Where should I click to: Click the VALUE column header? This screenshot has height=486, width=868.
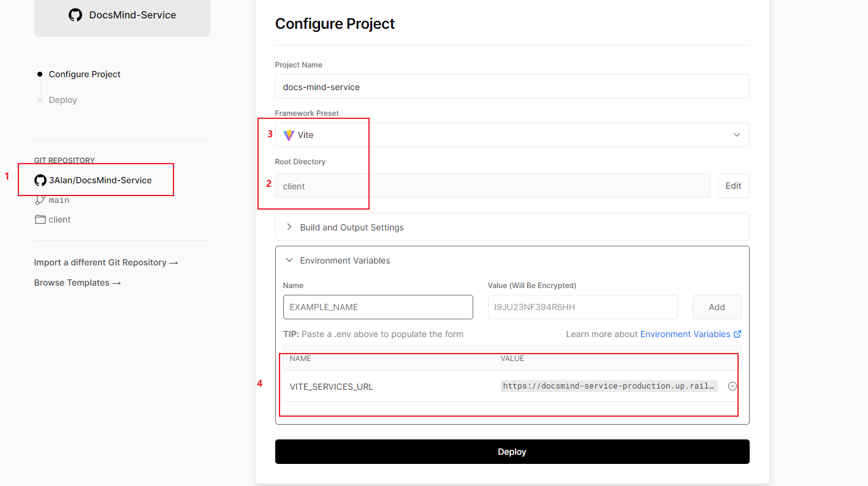[x=512, y=359]
